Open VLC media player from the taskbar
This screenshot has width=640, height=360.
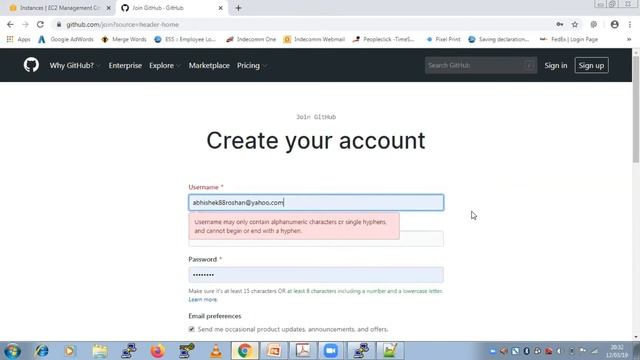pyautogui.click(x=216, y=351)
